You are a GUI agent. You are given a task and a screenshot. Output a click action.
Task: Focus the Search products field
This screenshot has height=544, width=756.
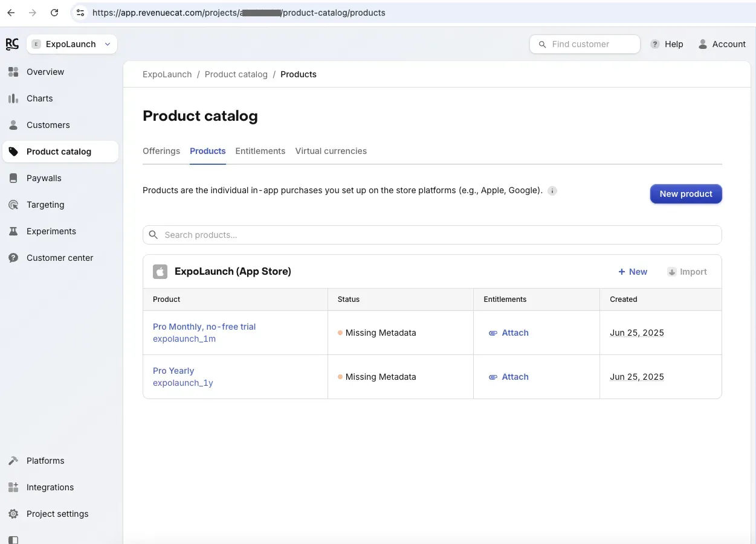tap(432, 235)
